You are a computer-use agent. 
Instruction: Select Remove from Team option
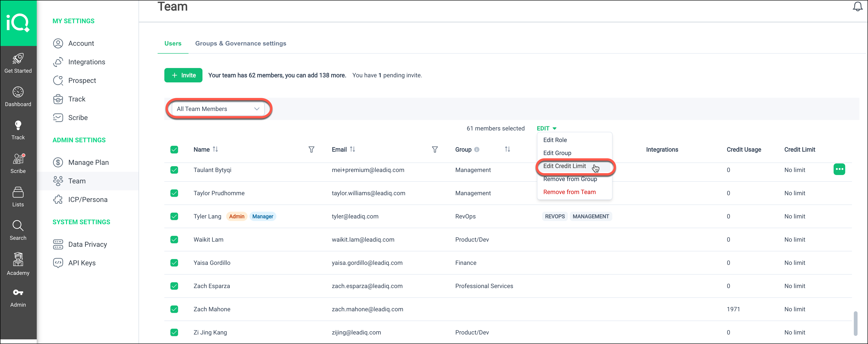tap(569, 192)
